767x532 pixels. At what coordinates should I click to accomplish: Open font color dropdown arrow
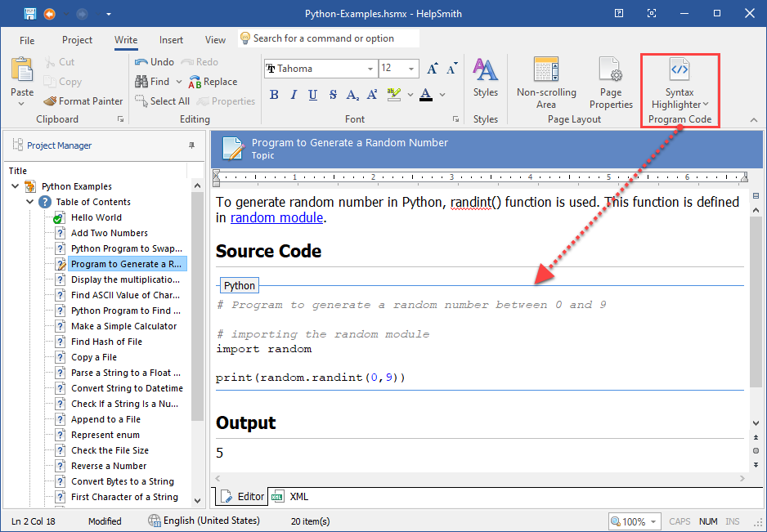coord(442,94)
